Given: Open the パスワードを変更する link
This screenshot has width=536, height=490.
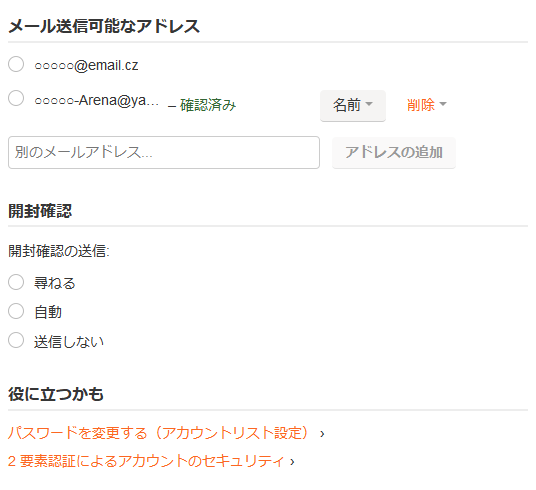Looking at the screenshot, I should tap(158, 433).
